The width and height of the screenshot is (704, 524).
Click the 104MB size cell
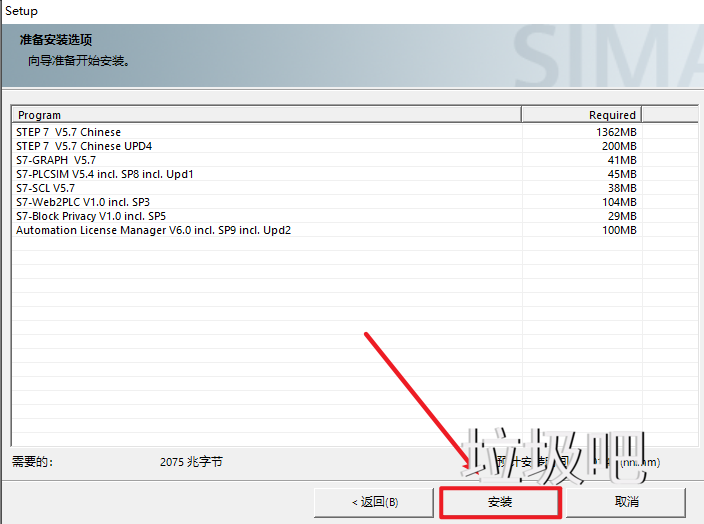(x=619, y=202)
